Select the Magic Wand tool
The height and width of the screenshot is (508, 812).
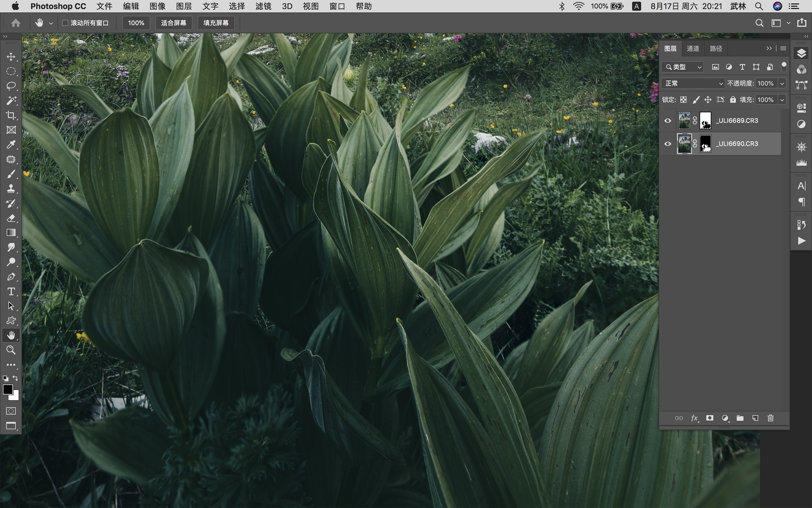[11, 100]
